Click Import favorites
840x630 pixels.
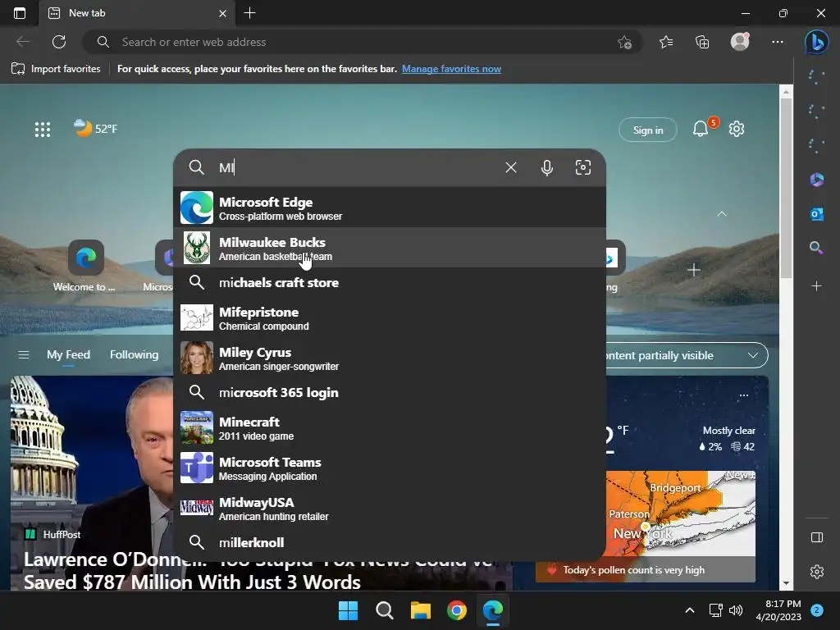click(x=57, y=69)
